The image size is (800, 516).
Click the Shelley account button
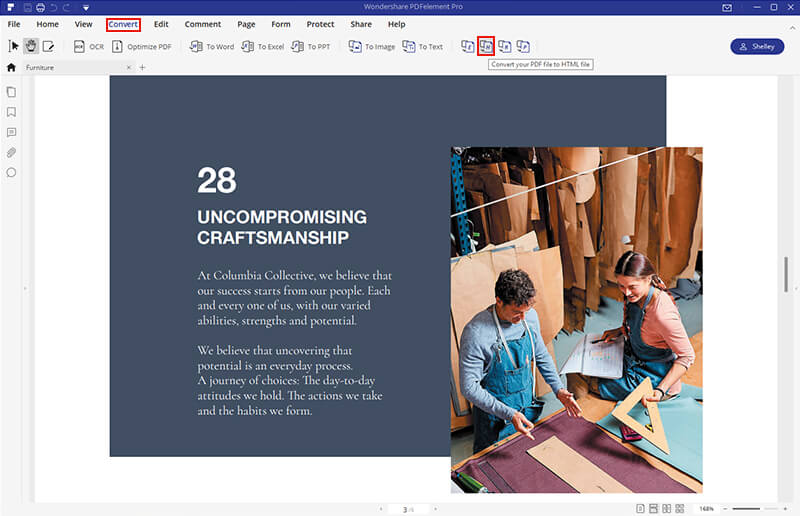[757, 46]
